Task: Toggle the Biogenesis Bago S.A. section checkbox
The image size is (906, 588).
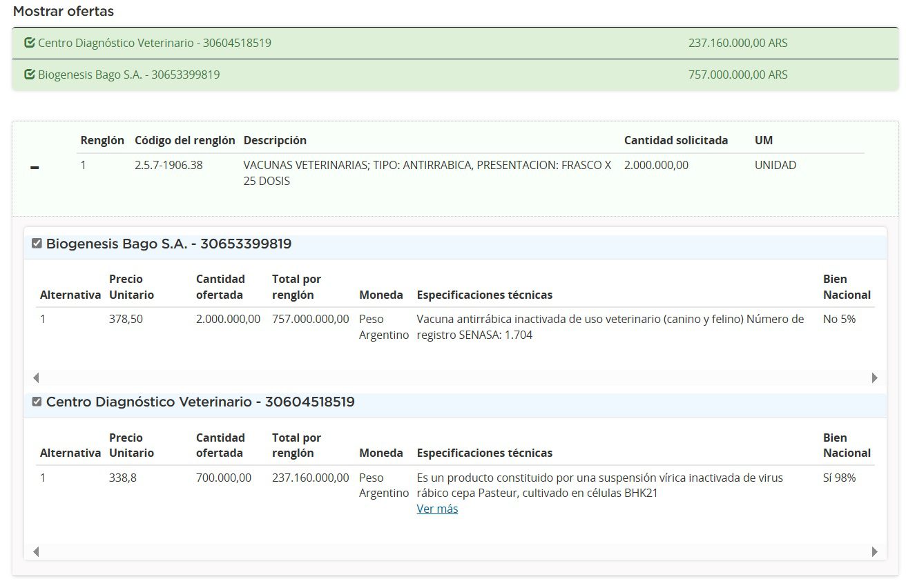Action: (37, 244)
